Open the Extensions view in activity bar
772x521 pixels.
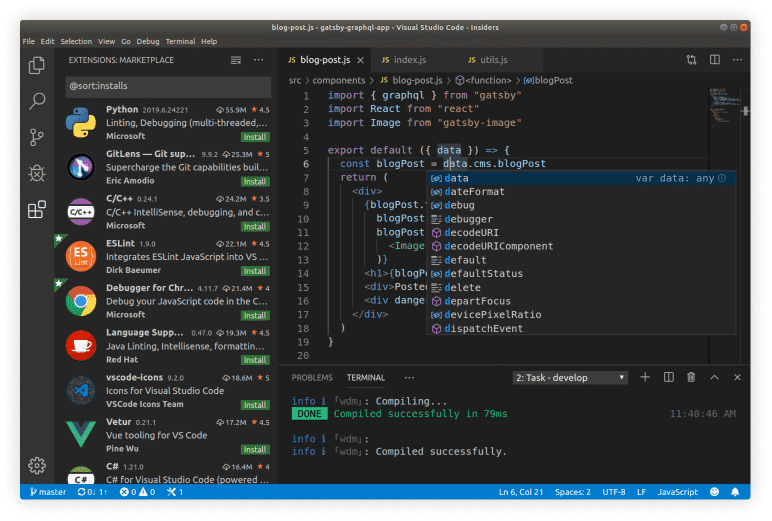[36, 209]
